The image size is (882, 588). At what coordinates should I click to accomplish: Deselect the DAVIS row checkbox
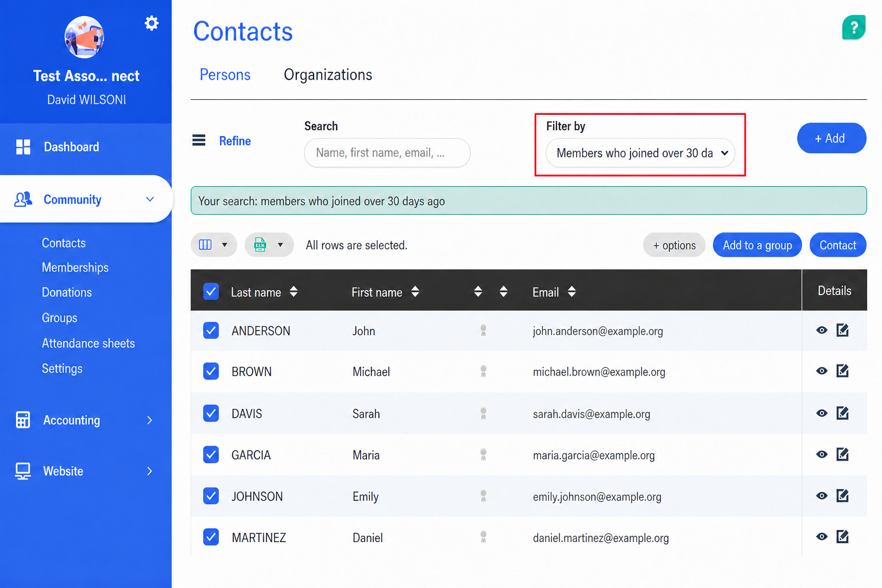(211, 413)
